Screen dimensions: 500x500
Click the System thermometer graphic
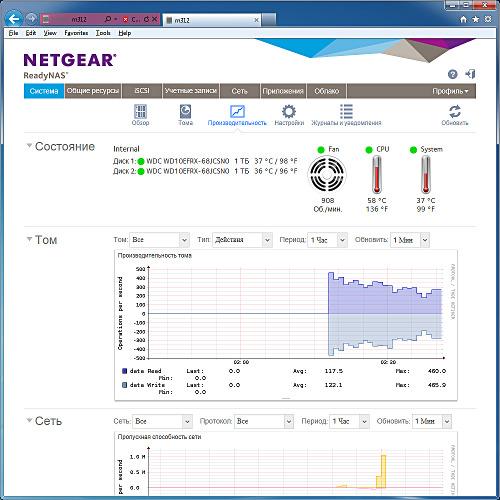[426, 174]
